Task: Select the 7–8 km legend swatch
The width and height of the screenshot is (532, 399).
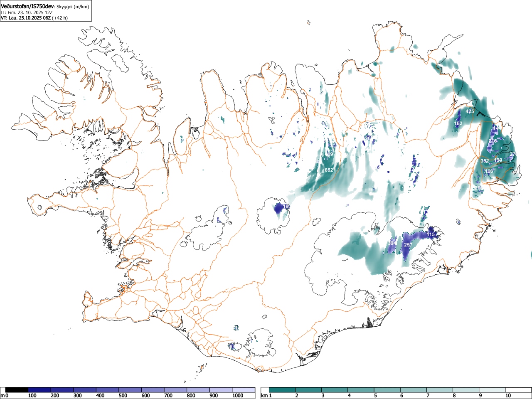Action: pos(439,390)
